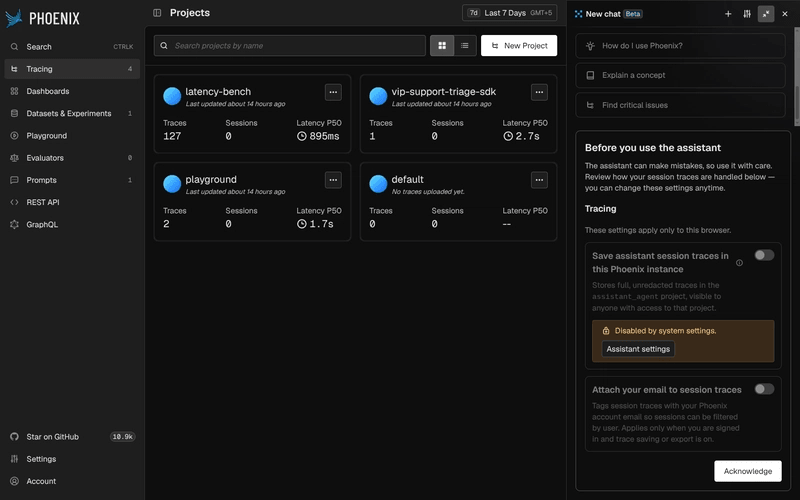Open vip-support-triage-sdk options menu
Viewport: 800px width, 500px height.
point(539,92)
